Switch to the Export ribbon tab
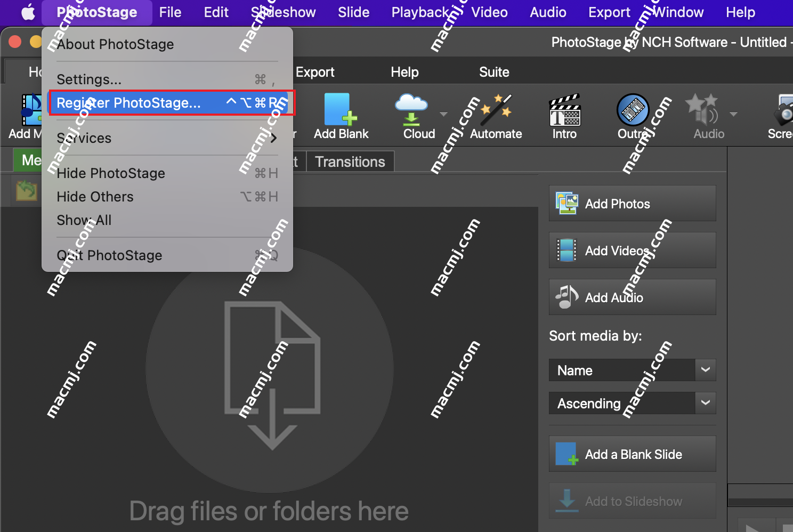Image resolution: width=793 pixels, height=532 pixels. [315, 72]
